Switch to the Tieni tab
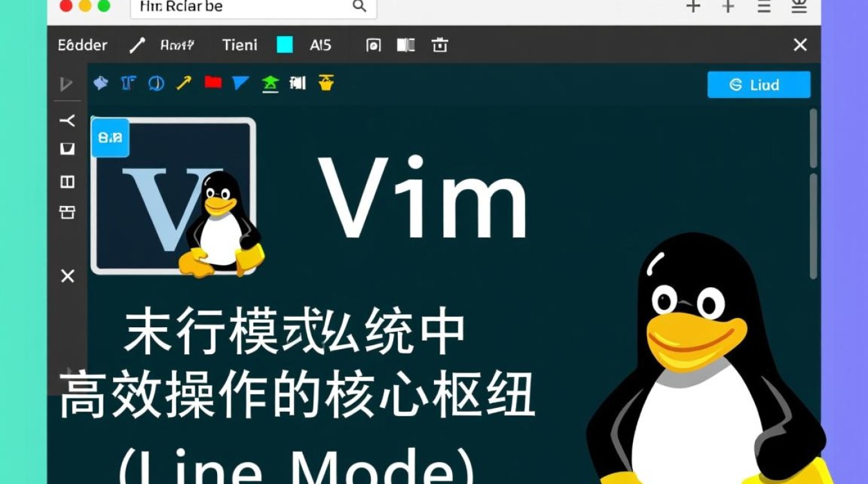The image size is (868, 484). 240,45
